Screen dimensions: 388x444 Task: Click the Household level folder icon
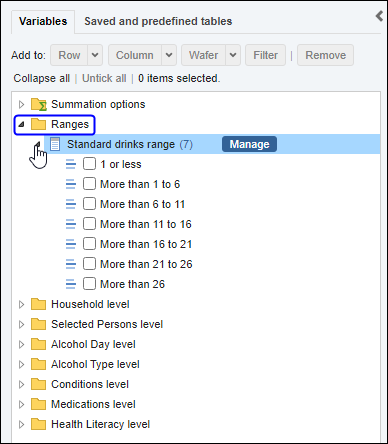(x=38, y=304)
